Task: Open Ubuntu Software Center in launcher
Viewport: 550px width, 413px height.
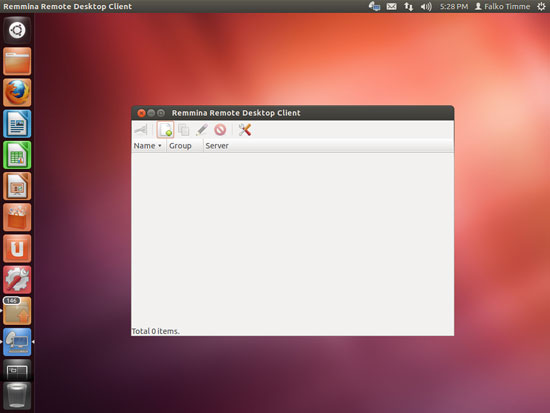Action: coord(17,218)
